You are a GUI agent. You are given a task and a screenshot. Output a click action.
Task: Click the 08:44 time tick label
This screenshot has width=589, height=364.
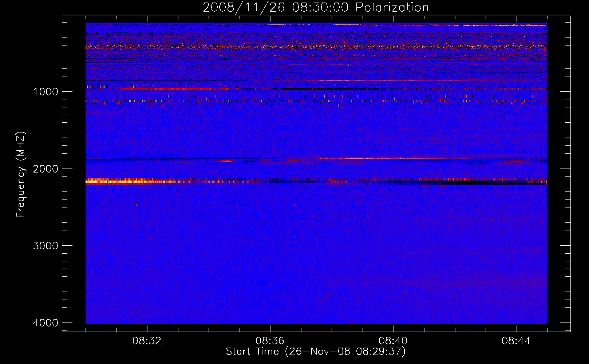[516, 341]
